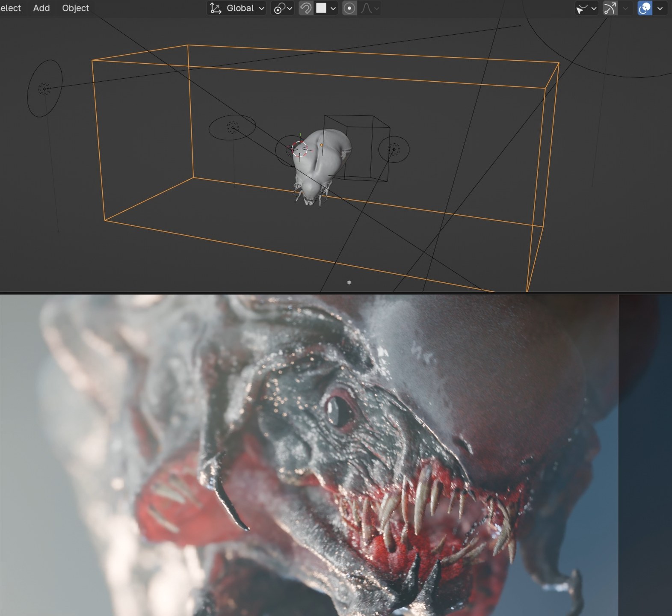Viewport: 672px width, 616px height.
Task: Open the Global transform orientation dropdown
Action: coord(237,9)
